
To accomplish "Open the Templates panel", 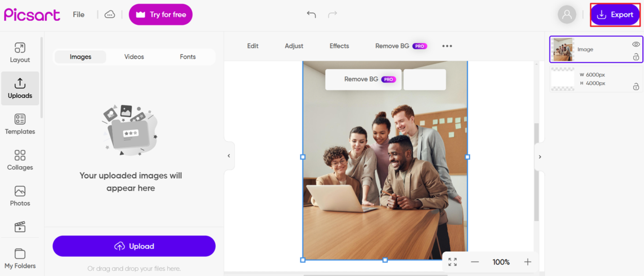I will (x=20, y=124).
